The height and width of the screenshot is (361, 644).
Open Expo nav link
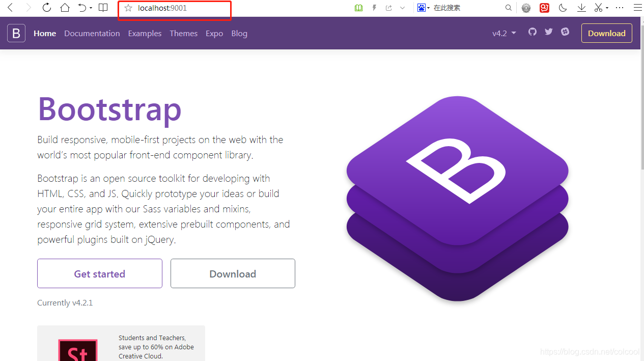click(x=214, y=33)
